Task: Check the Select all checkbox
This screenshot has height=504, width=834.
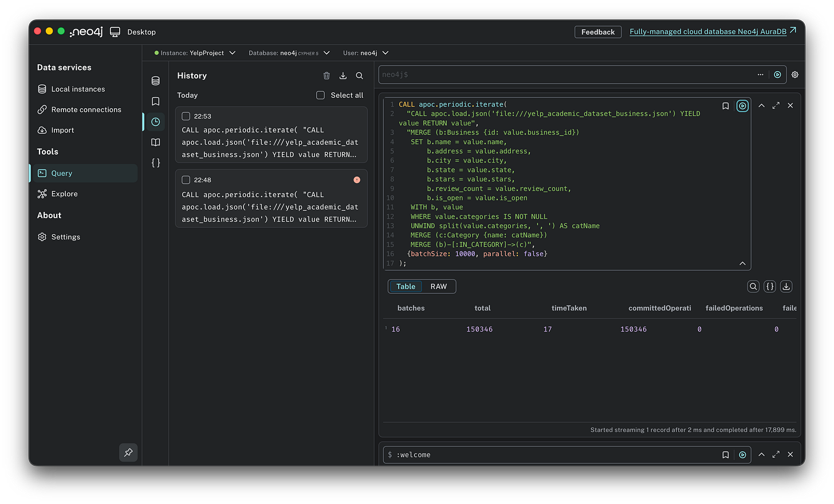Action: (321, 95)
